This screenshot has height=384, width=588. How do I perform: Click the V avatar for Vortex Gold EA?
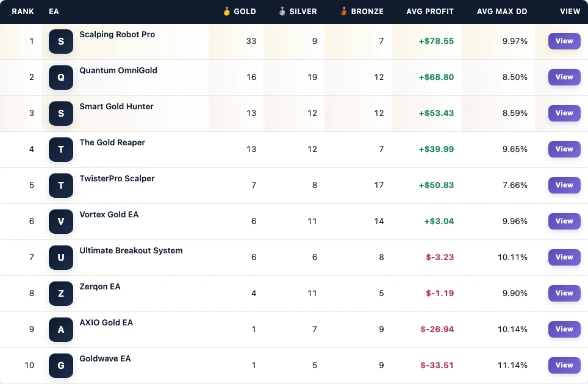pyautogui.click(x=61, y=222)
